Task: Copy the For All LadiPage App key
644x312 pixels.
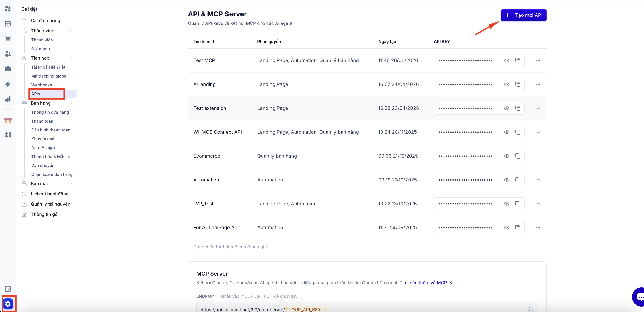Action: [x=517, y=228]
